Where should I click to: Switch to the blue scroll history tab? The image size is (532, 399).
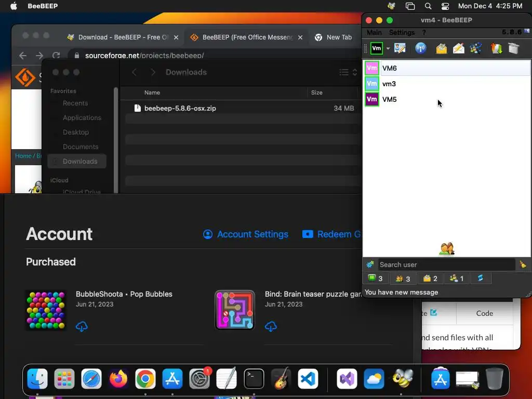pyautogui.click(x=481, y=278)
